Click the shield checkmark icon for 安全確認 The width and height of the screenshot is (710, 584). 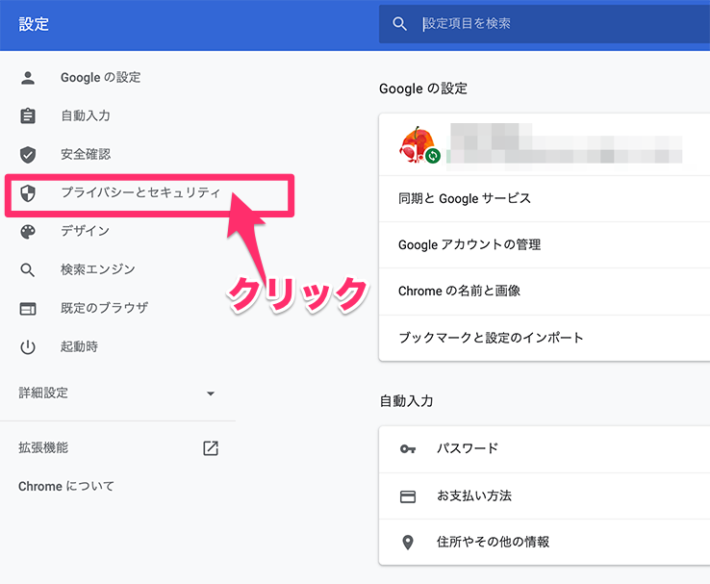pyautogui.click(x=28, y=154)
